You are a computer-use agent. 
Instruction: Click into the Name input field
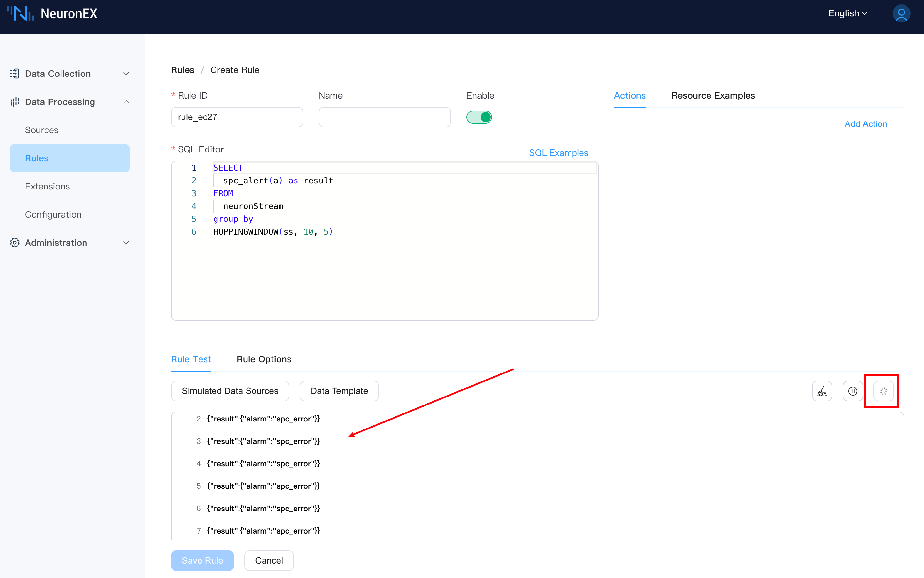pyautogui.click(x=385, y=117)
